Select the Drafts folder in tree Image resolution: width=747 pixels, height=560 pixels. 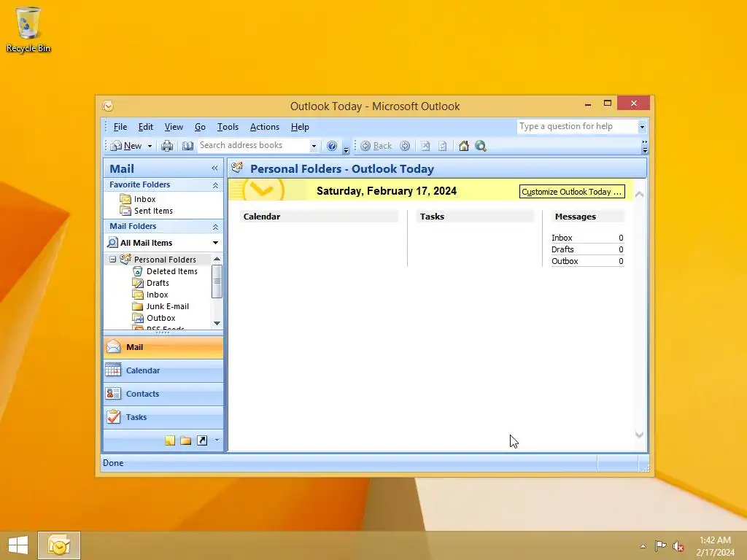pos(158,283)
